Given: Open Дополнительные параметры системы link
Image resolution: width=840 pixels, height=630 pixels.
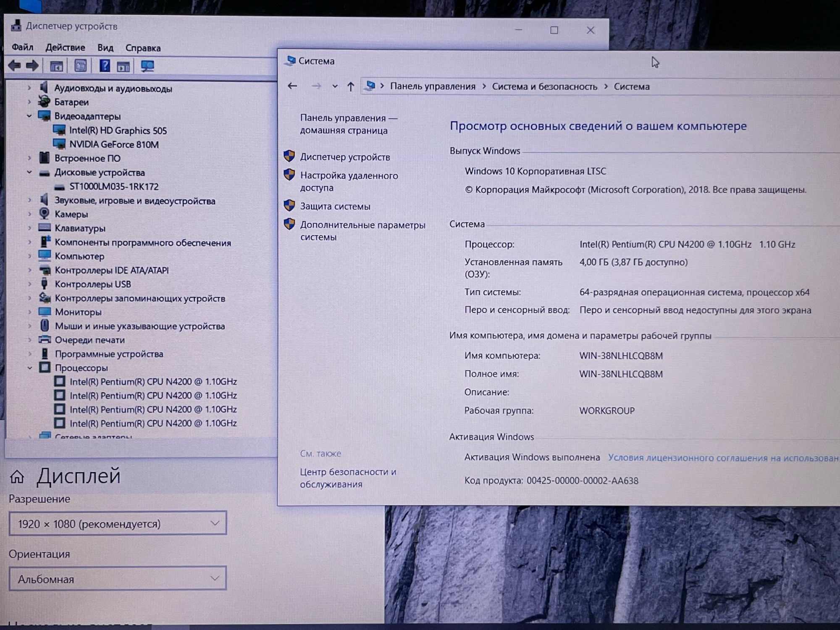Looking at the screenshot, I should [x=362, y=231].
